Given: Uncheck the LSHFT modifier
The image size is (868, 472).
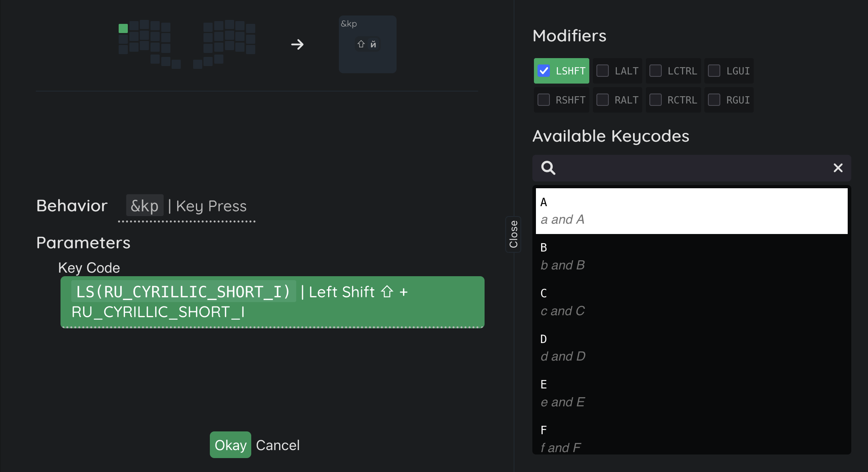Looking at the screenshot, I should tap(544, 71).
